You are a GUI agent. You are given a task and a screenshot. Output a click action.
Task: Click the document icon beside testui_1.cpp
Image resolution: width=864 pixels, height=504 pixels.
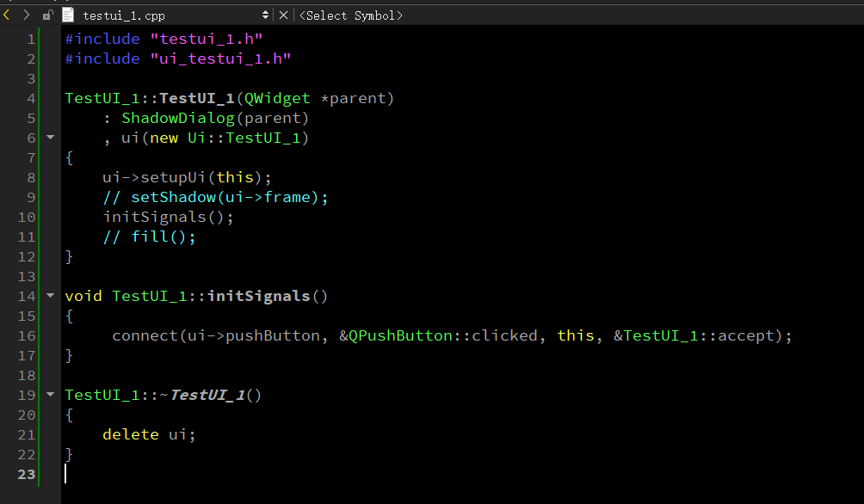68,15
